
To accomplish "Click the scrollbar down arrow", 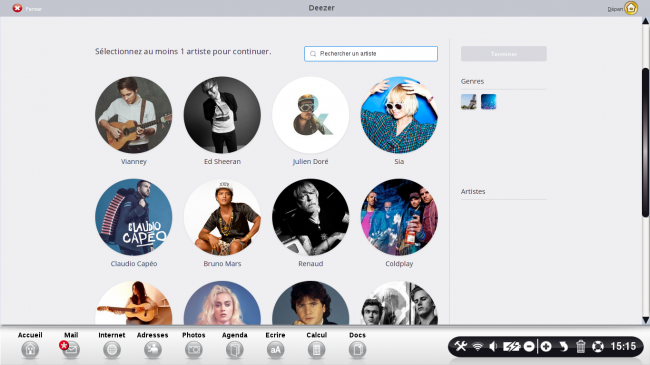I will [645, 320].
